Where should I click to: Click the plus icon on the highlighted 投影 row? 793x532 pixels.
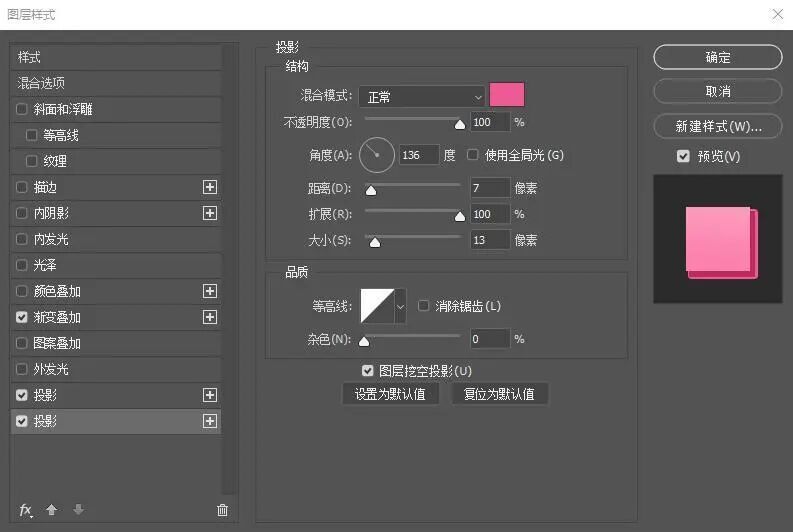[209, 421]
